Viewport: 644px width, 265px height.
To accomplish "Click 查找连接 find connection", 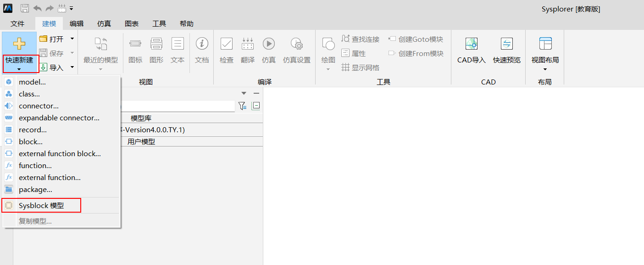I will tap(361, 39).
